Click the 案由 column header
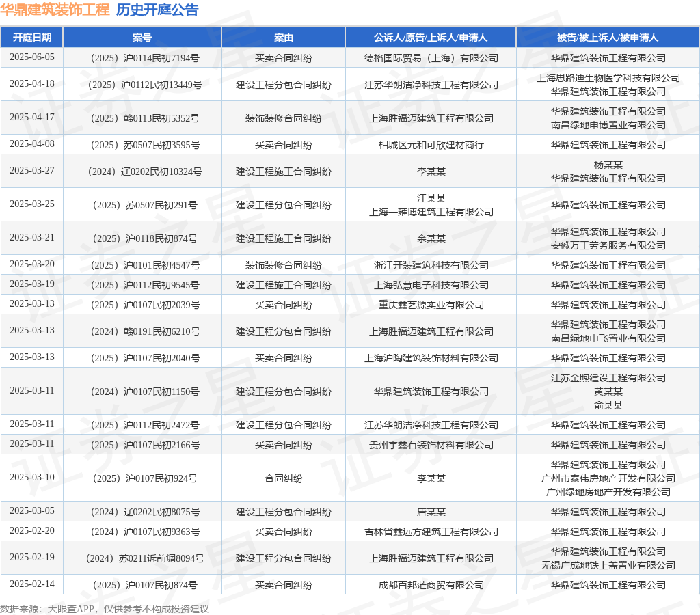This screenshot has width=700, height=615. (x=284, y=38)
